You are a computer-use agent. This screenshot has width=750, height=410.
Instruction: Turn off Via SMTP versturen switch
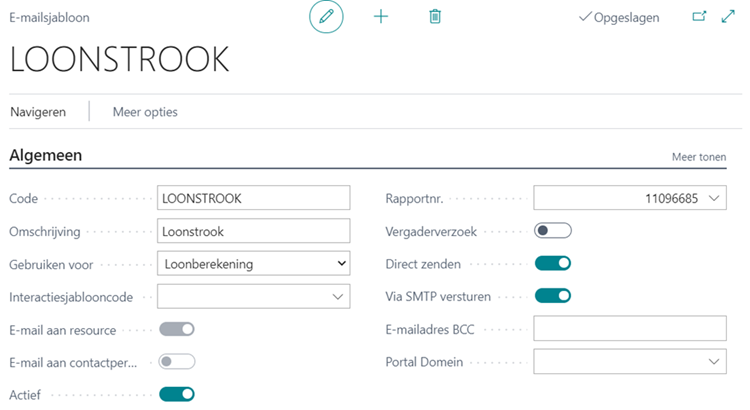552,296
